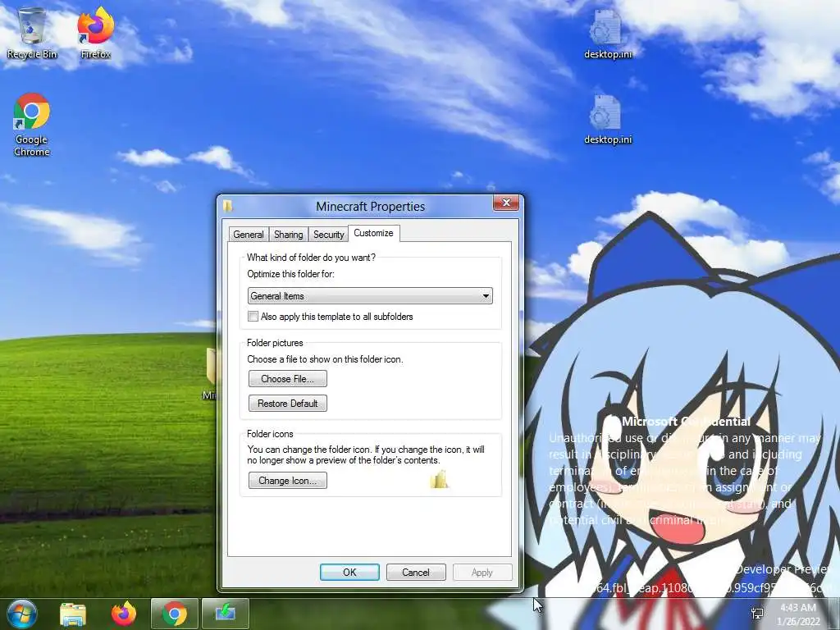Click the Firefox taskbar icon

click(124, 614)
